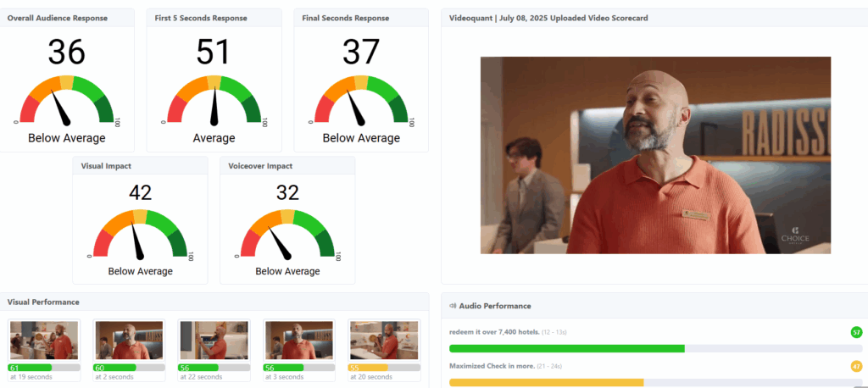Click the Visual Performance section header
This screenshot has width=868, height=388.
coord(43,302)
